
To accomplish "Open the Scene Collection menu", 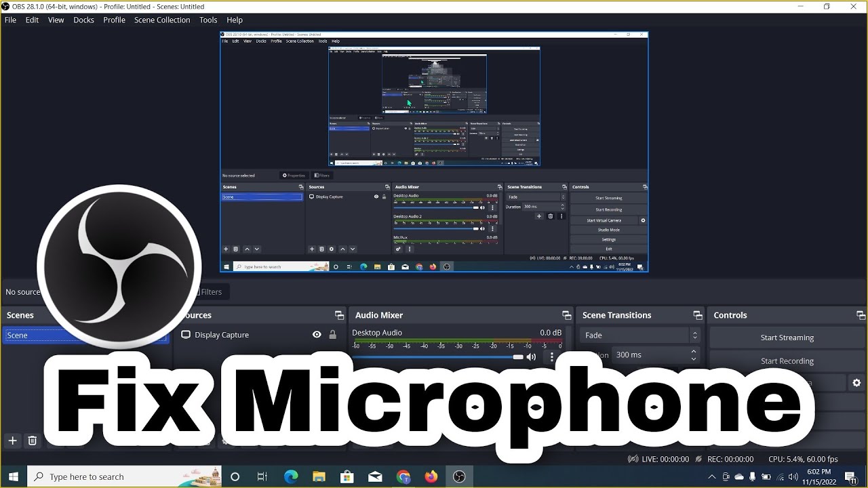I will coord(162,20).
